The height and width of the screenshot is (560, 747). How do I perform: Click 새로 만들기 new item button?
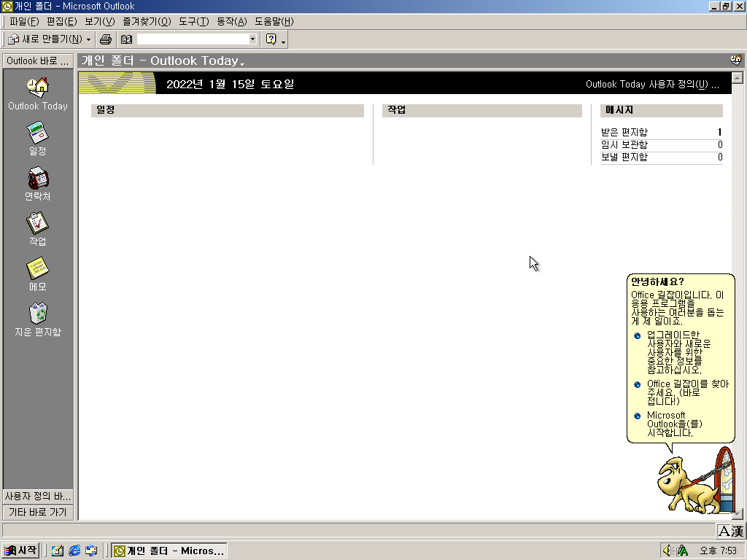(x=45, y=39)
